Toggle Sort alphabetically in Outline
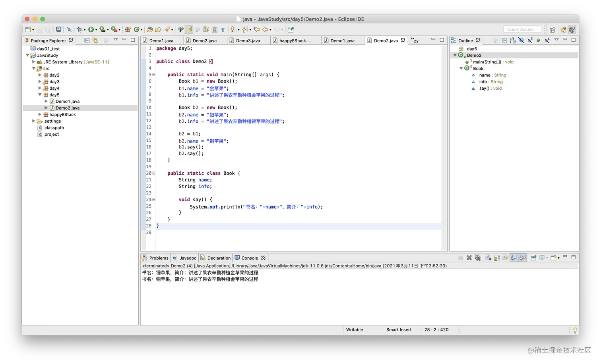601x364 pixels. 513,40
